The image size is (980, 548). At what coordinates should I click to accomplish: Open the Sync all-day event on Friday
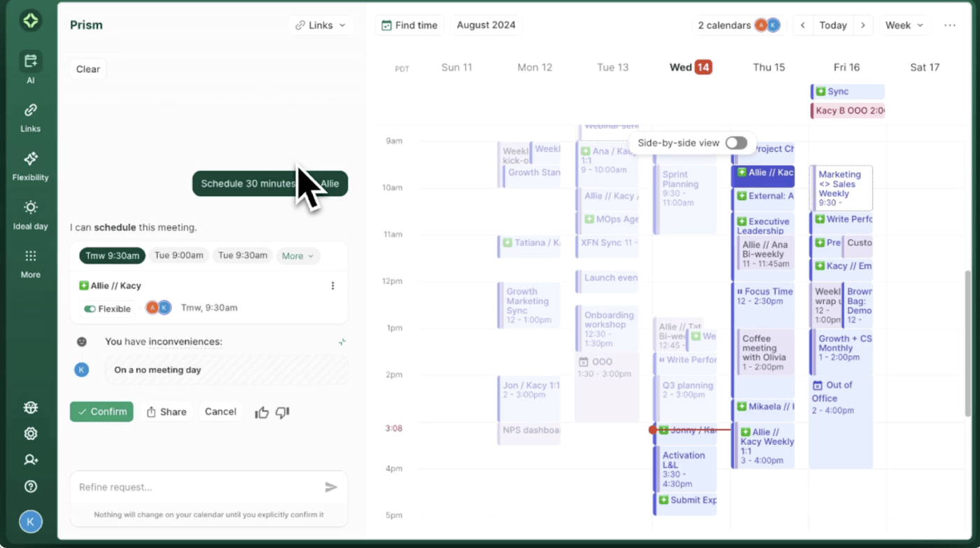(848, 92)
